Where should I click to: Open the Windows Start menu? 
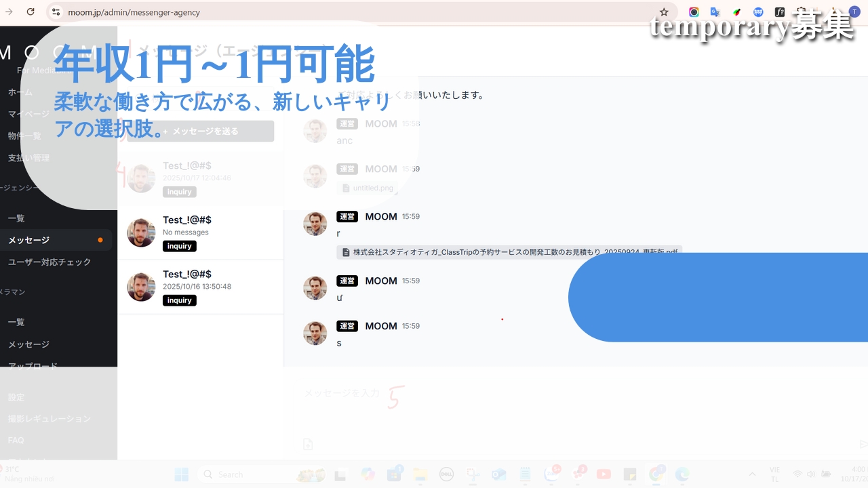(x=181, y=474)
